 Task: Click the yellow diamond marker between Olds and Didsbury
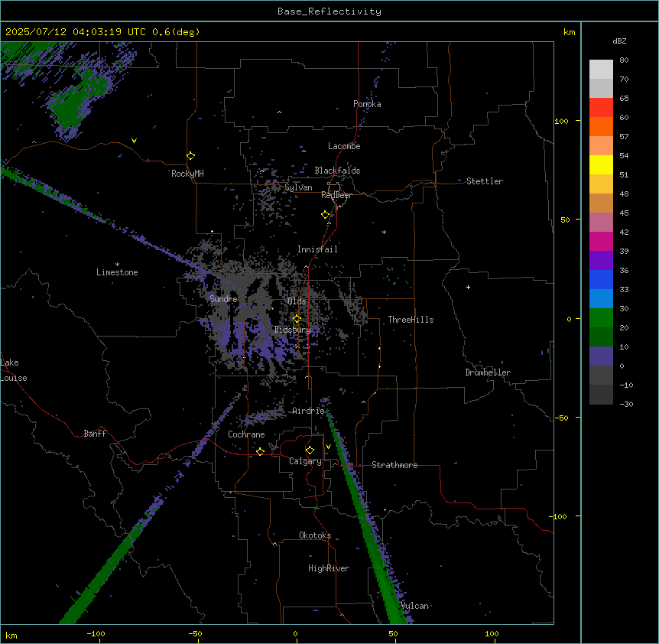tap(297, 319)
